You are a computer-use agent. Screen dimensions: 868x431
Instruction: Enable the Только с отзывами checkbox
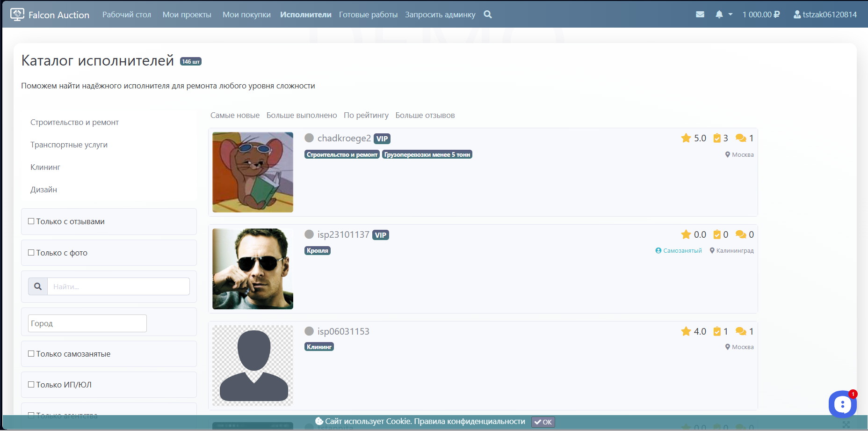point(31,221)
